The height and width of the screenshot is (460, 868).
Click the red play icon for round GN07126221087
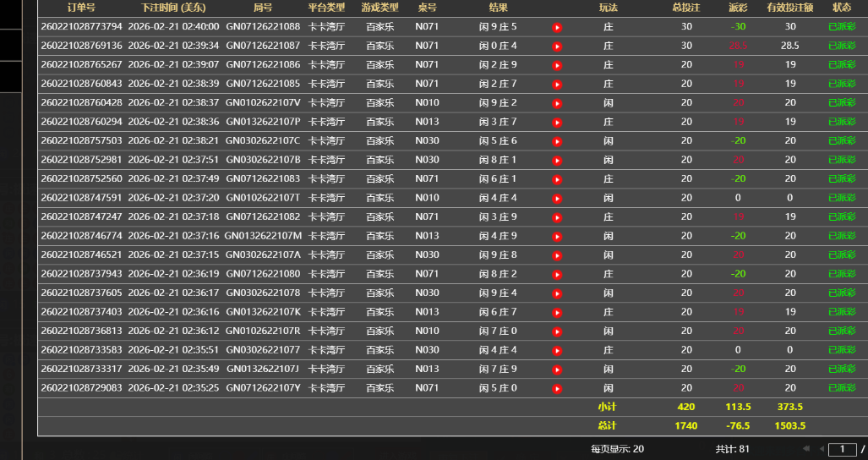coord(557,46)
